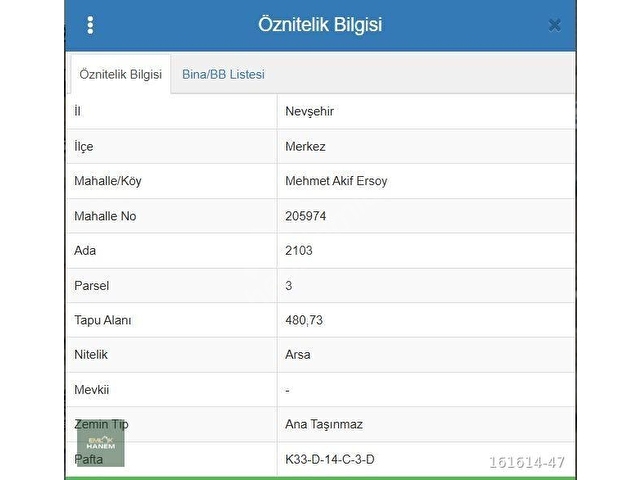Click Pafta value K33-D-14-C-3-D

pos(330,459)
